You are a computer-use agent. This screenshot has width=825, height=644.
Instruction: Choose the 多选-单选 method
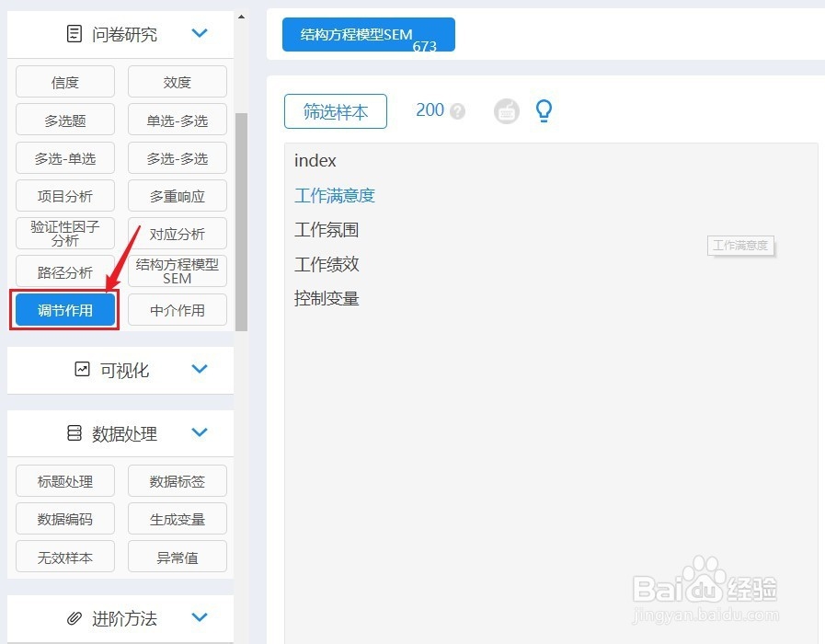(65, 158)
